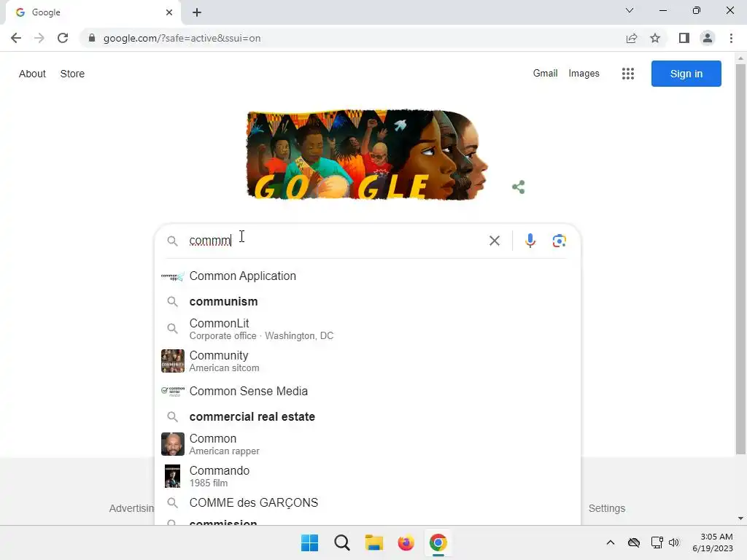
Task: Select the Common American rapper suggestion
Action: pyautogui.click(x=368, y=444)
